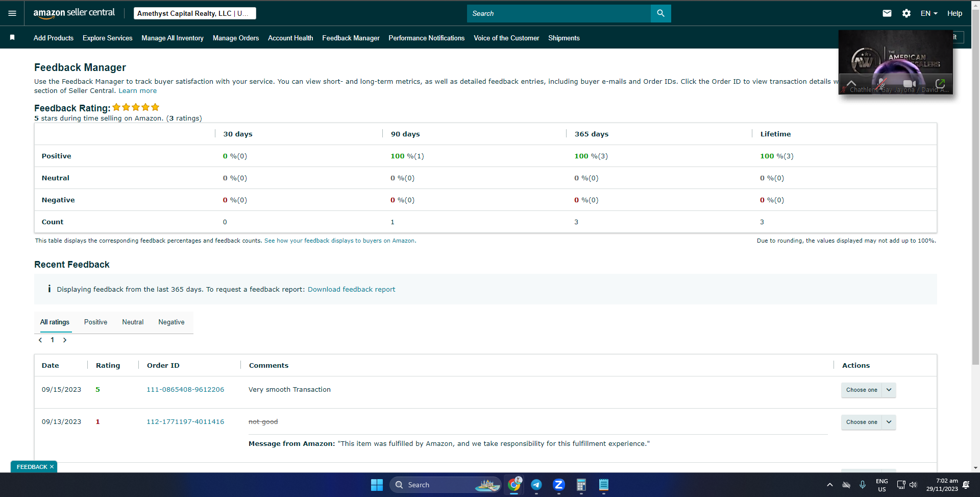Click the network display tray icon

(x=901, y=485)
